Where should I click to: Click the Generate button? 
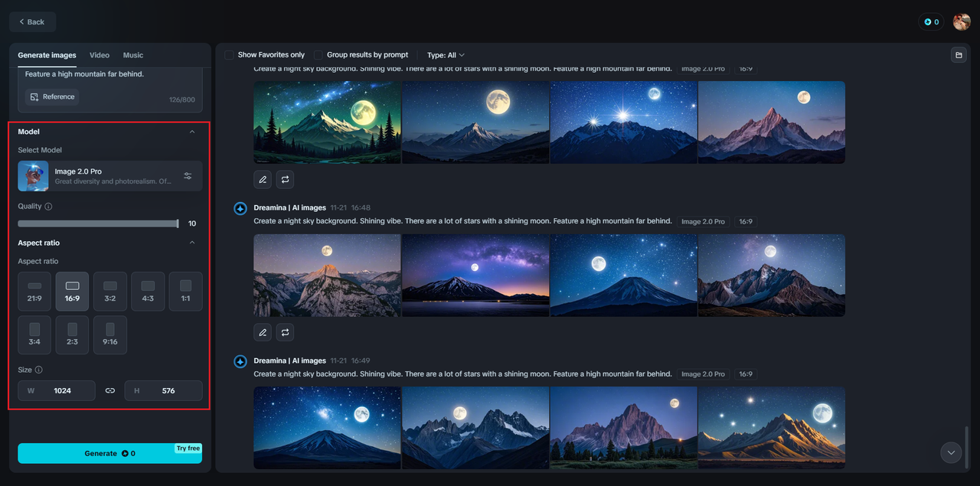(x=110, y=453)
